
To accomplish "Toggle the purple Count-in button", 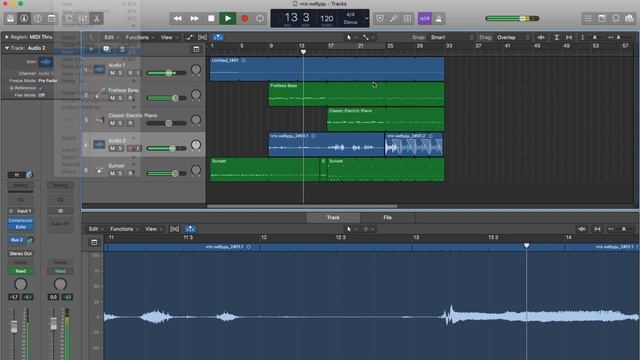I will pos(425,18).
